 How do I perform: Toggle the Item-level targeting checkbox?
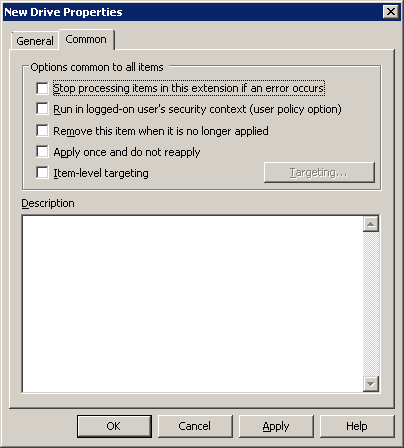point(42,173)
